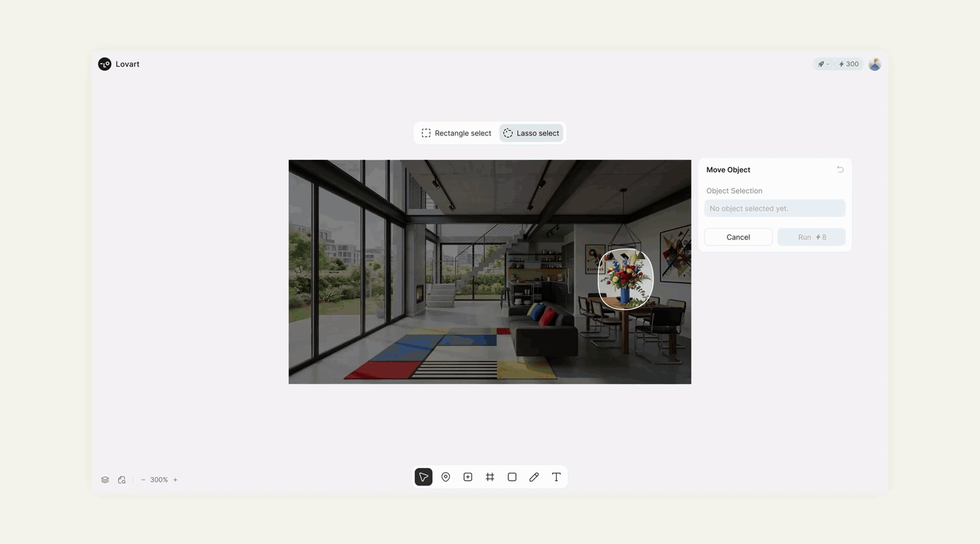The height and width of the screenshot is (544, 980).
Task: Expand the rocket plan dropdown
Action: [823, 65]
